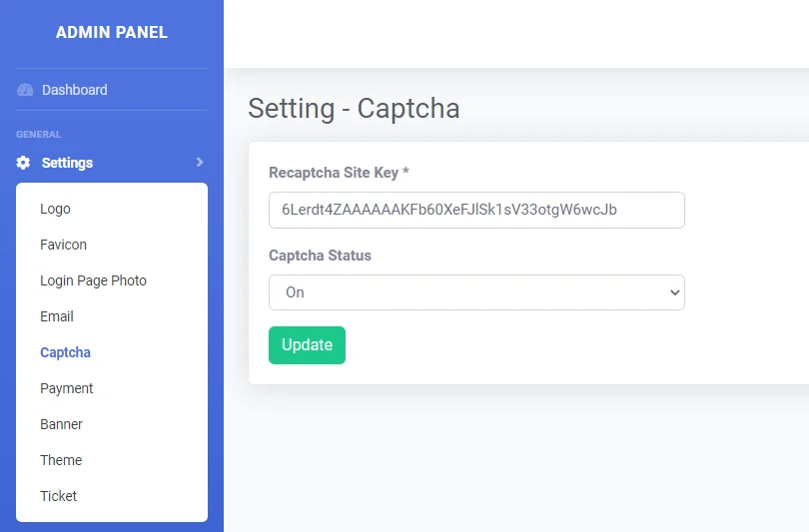Open the Captcha Status dropdown
Viewport: 809px width, 532px height.
coord(476,292)
